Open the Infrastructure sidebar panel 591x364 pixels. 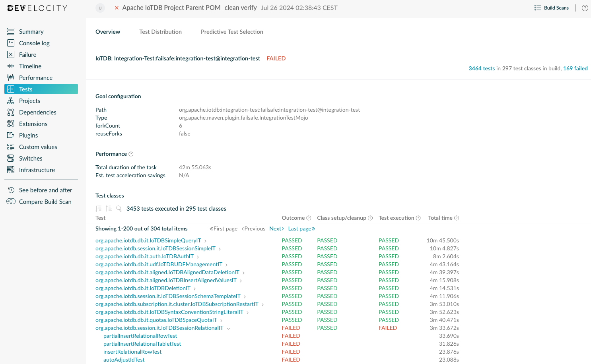point(37,170)
